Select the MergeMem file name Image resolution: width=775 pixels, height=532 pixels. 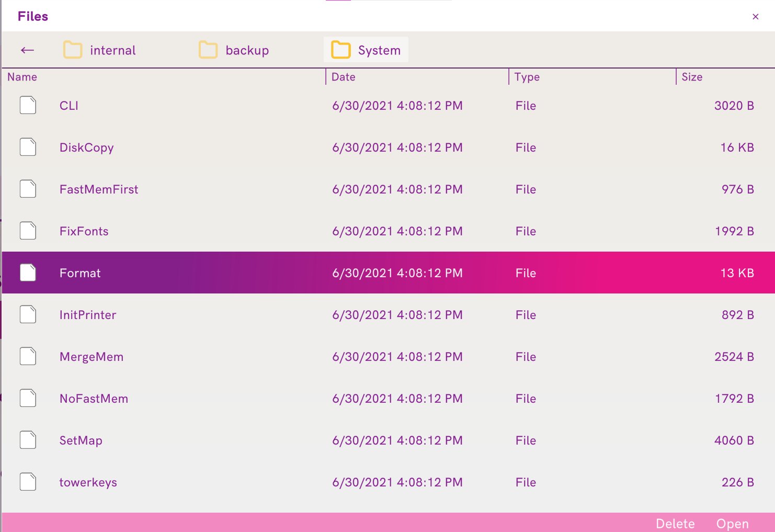92,357
